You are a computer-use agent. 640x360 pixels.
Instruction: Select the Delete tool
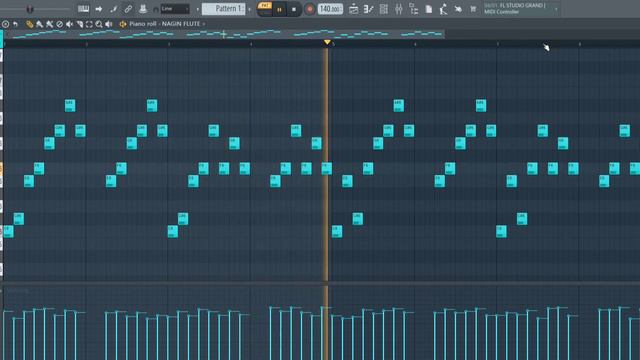[60, 24]
